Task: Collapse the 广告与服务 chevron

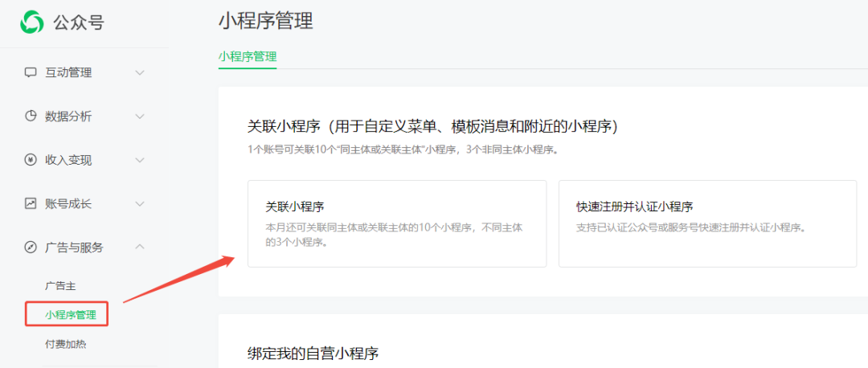Action: [x=140, y=247]
